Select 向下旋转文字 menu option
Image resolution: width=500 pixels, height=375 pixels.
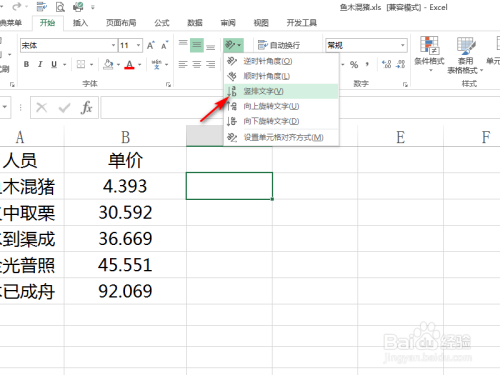[281, 121]
